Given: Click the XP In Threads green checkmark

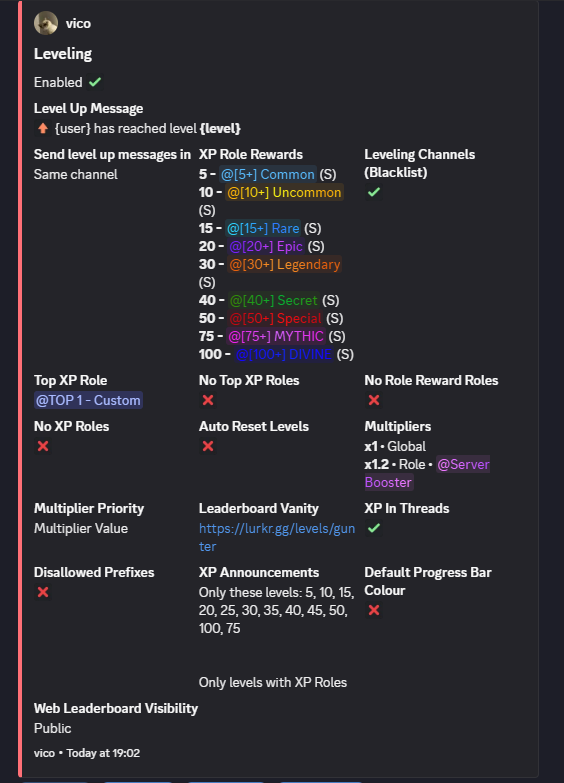Looking at the screenshot, I should [x=374, y=528].
